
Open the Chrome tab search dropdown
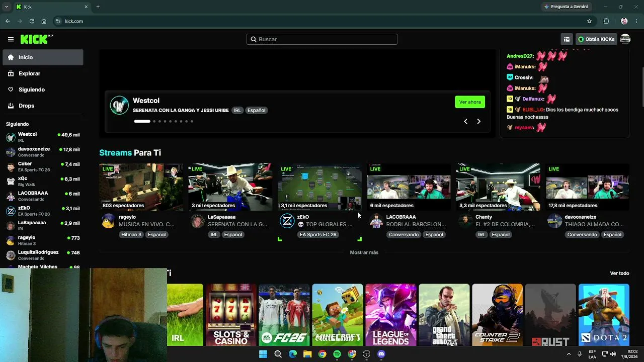(x=7, y=7)
